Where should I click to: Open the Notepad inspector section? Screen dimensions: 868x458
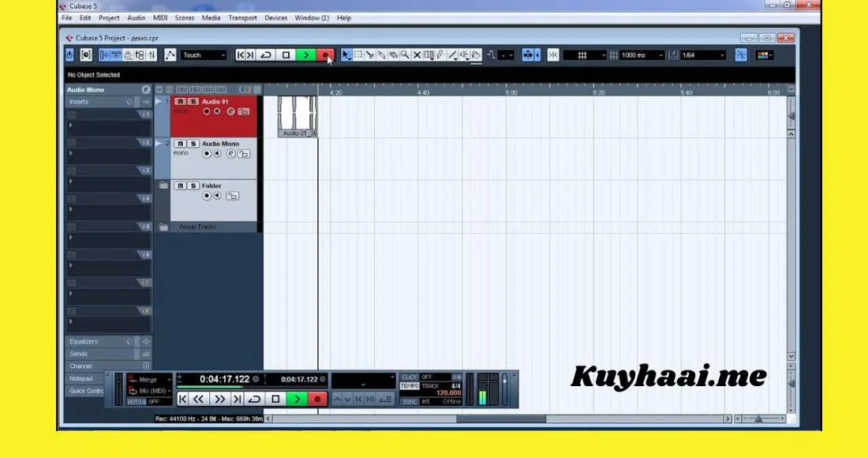point(86,378)
